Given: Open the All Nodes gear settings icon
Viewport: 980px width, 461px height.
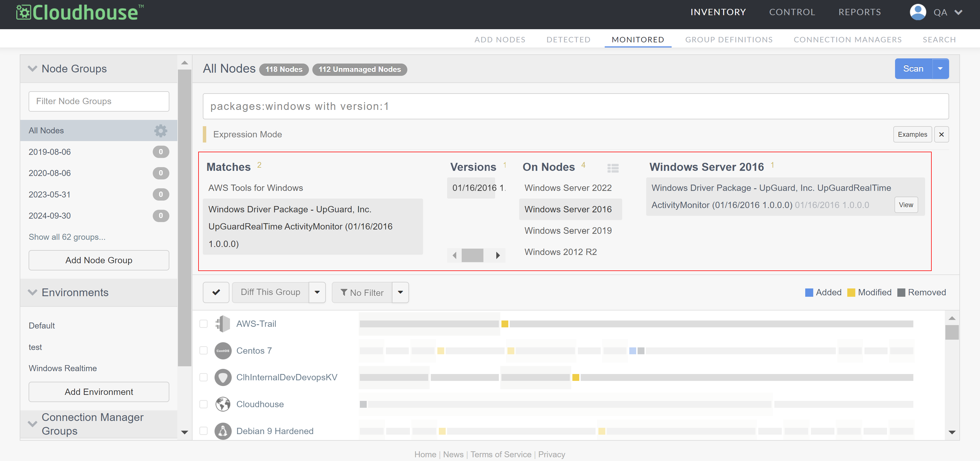Looking at the screenshot, I should 160,130.
